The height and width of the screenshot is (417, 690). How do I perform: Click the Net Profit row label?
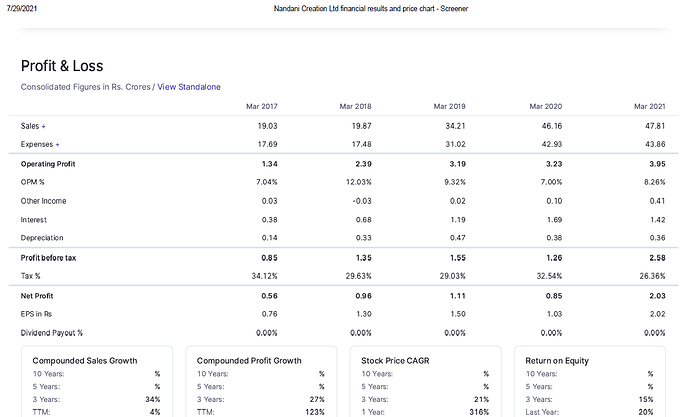pos(37,296)
